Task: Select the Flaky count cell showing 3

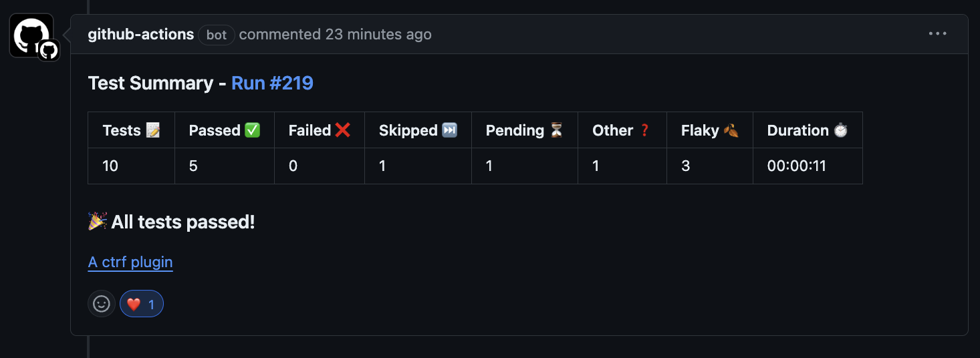Action: pos(710,166)
